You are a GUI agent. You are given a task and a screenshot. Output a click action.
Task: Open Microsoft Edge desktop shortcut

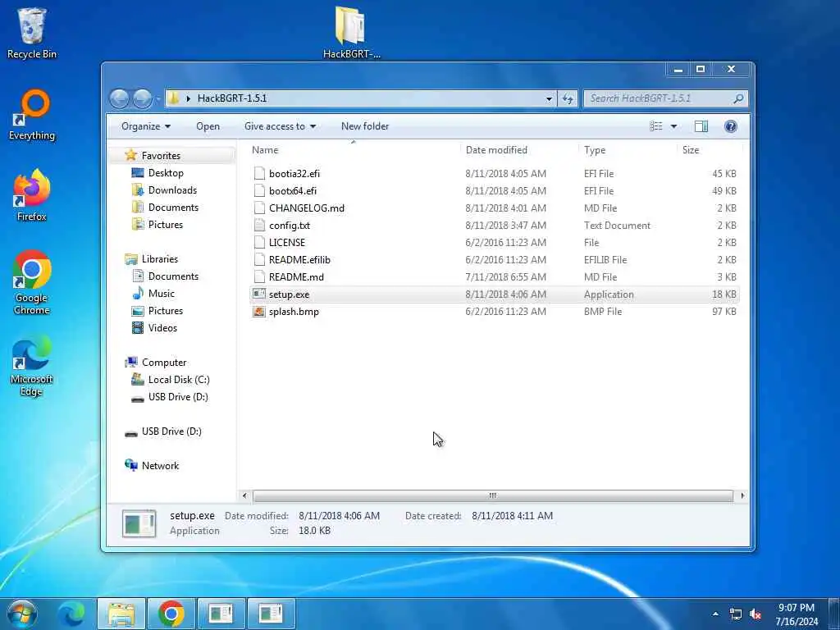32,367
